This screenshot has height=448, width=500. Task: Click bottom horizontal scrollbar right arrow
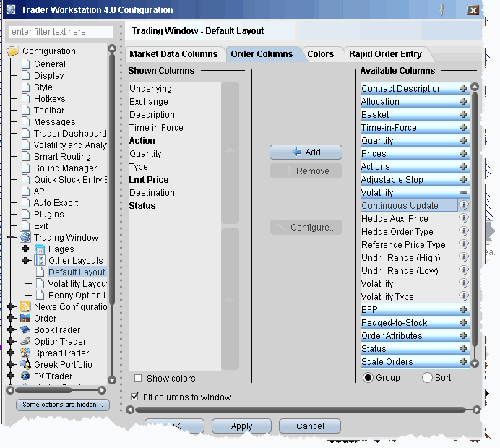tap(476, 410)
